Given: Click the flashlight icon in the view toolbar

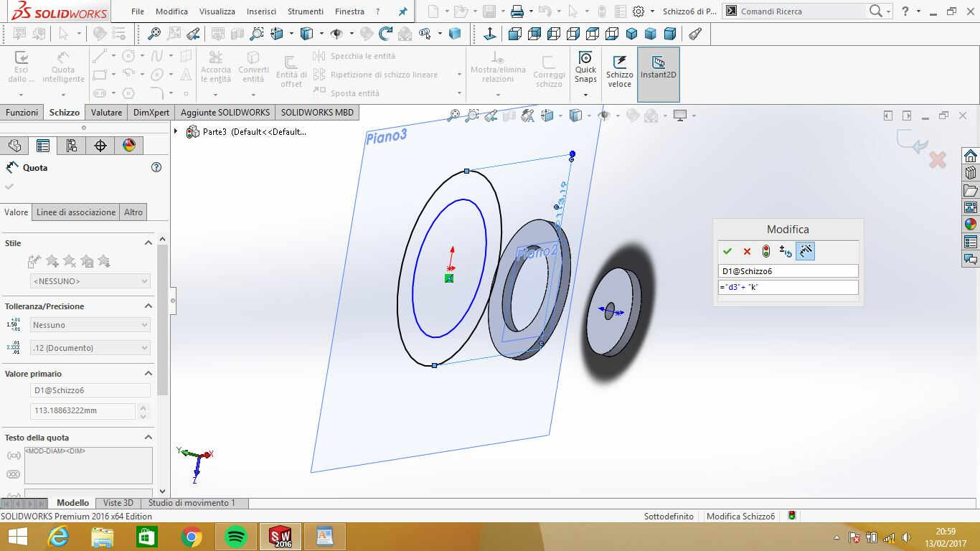Looking at the screenshot, I should 694,34.
